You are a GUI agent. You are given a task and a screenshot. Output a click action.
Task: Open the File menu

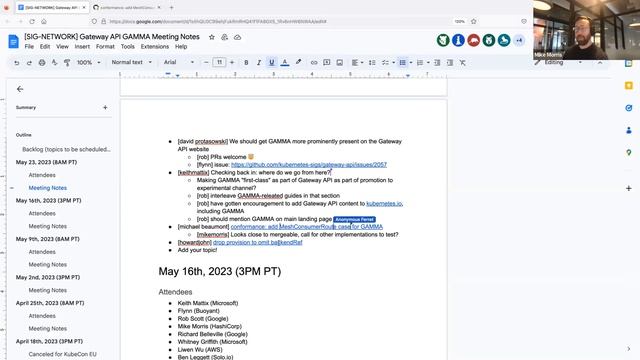[29, 47]
